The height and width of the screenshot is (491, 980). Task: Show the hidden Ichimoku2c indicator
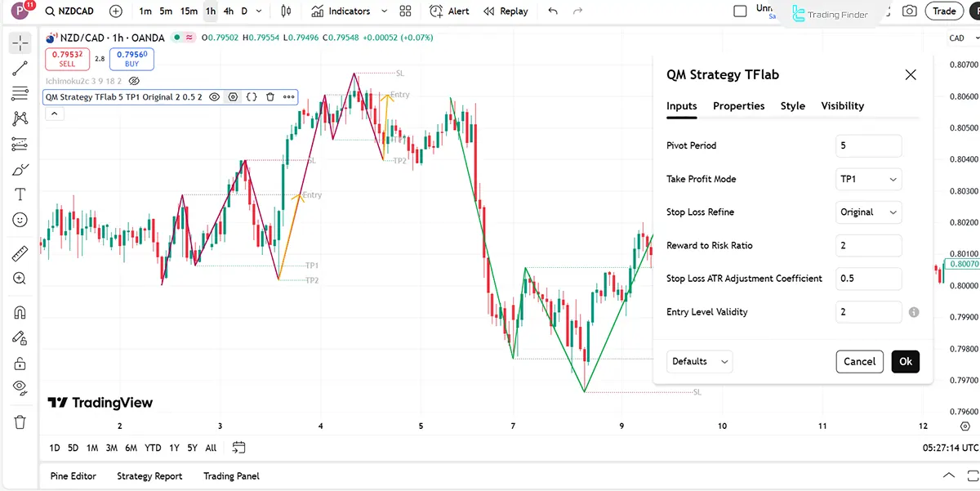135,81
